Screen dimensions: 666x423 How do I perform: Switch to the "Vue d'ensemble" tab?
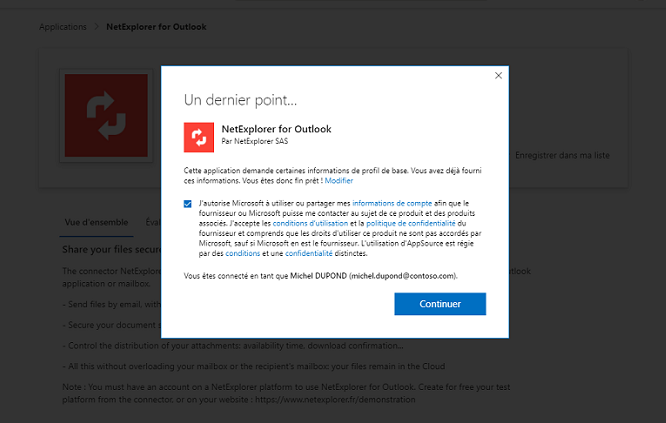tap(96, 222)
